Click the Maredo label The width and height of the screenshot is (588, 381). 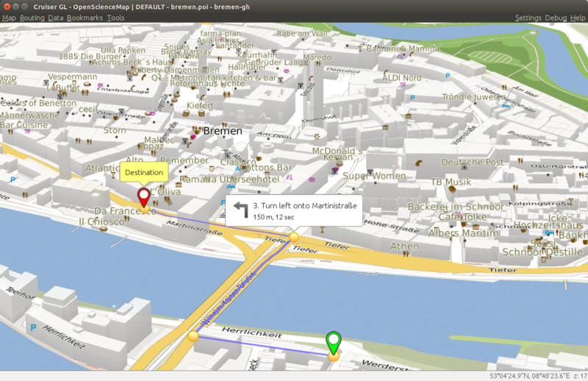click(x=318, y=57)
